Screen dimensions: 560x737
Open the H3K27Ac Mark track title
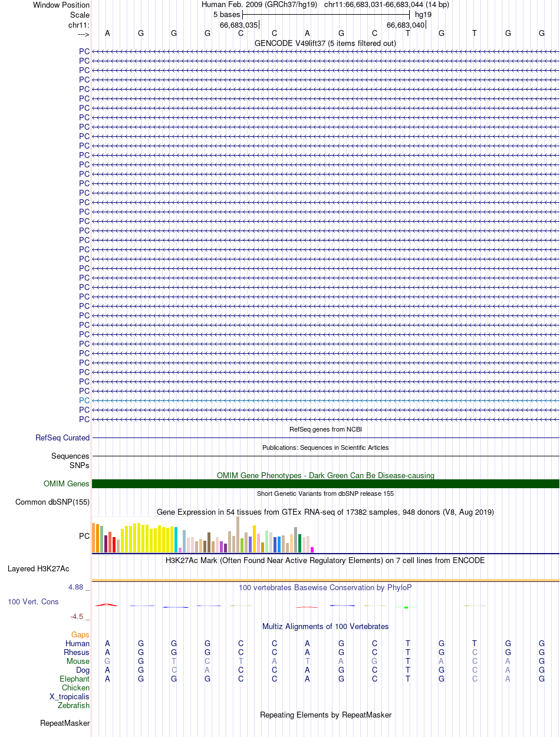tap(325, 560)
